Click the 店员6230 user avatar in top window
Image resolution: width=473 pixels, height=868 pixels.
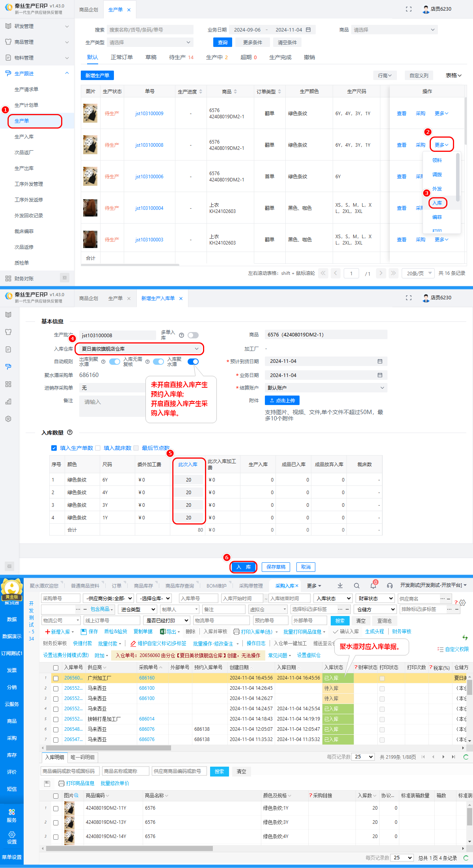(426, 9)
